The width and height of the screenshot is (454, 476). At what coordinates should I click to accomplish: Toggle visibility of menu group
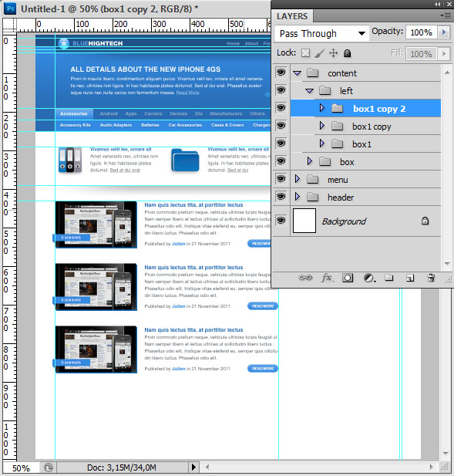(281, 179)
